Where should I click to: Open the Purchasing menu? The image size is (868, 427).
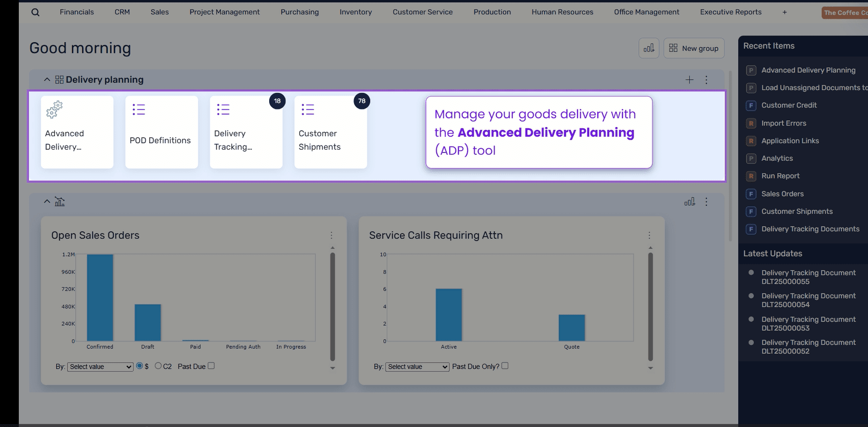[300, 12]
